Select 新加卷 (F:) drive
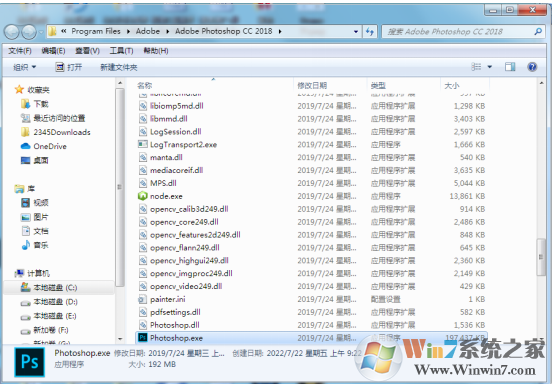 44,330
